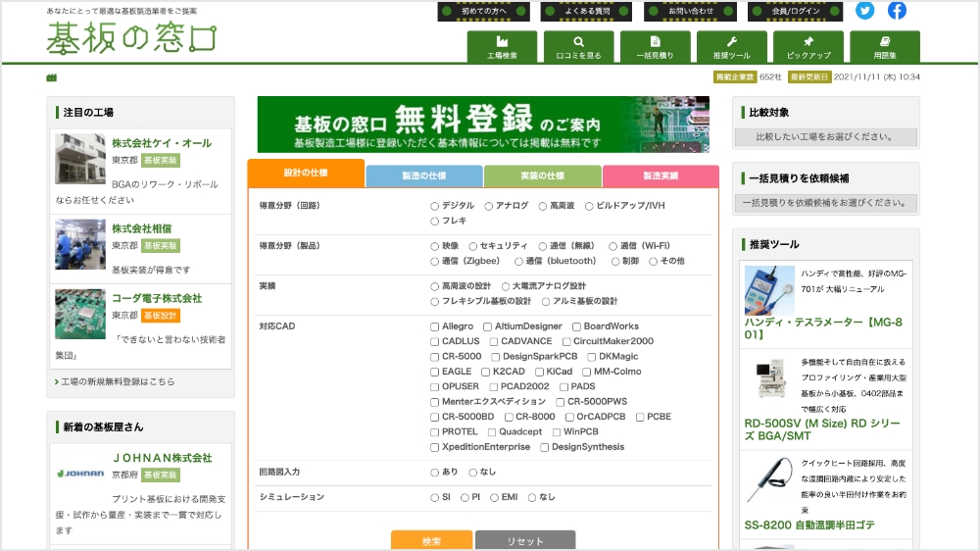Switch to the 設計の仕様 tab
Image resolution: width=980 pixels, height=551 pixels.
[306, 174]
